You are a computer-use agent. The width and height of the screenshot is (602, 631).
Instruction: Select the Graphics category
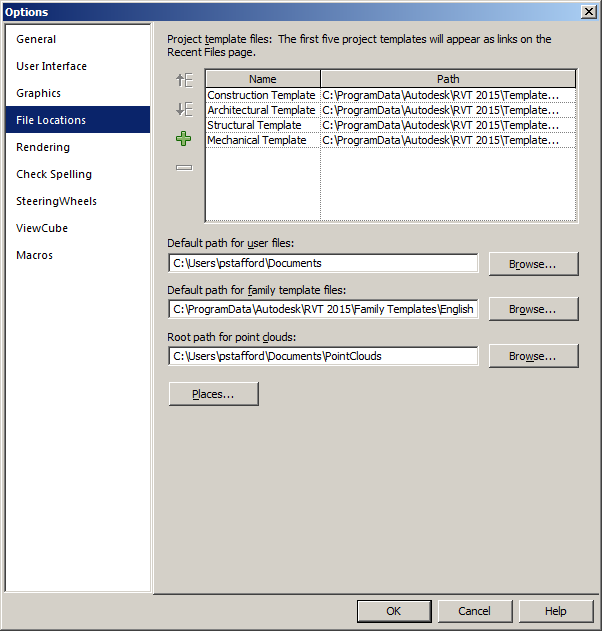pyautogui.click(x=38, y=93)
